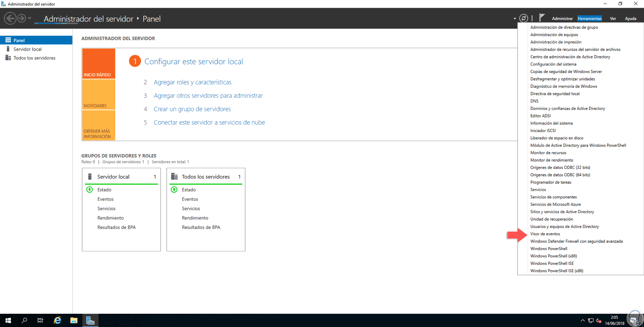Open Resultados de BPA in Todos los servidores tile
The width and height of the screenshot is (644, 327).
[201, 227]
